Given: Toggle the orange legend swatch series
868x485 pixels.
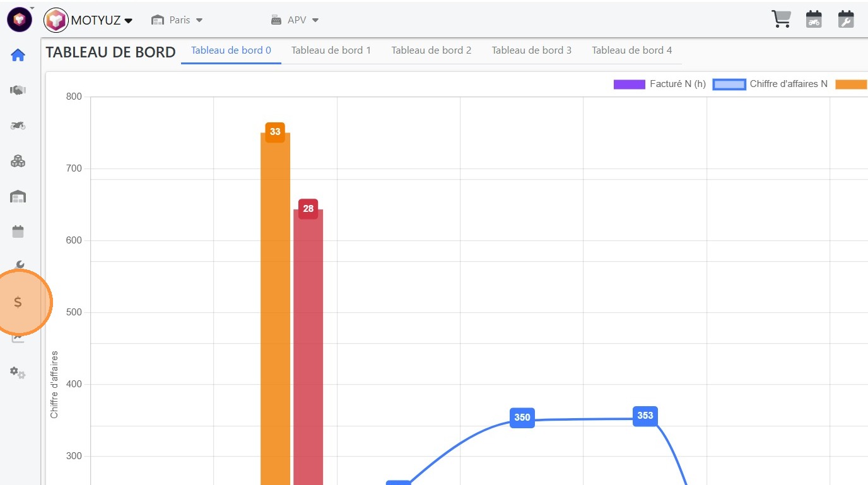Looking at the screenshot, I should point(852,84).
